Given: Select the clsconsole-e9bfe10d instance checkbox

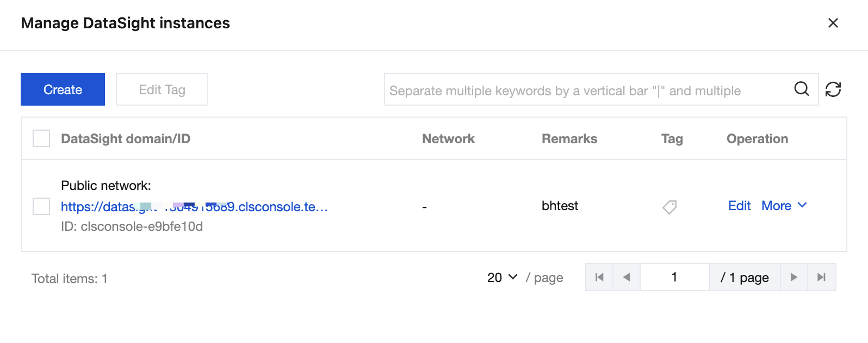Looking at the screenshot, I should coord(41,206).
